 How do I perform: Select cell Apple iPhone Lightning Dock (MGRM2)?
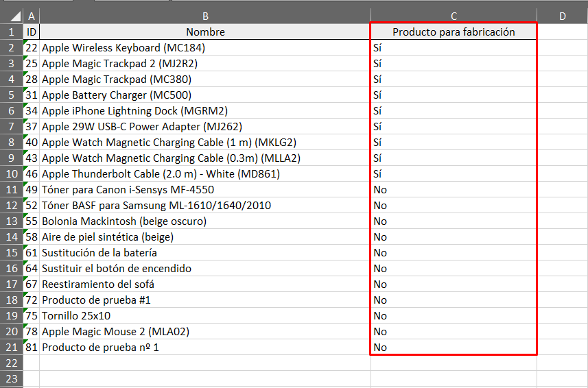point(205,110)
